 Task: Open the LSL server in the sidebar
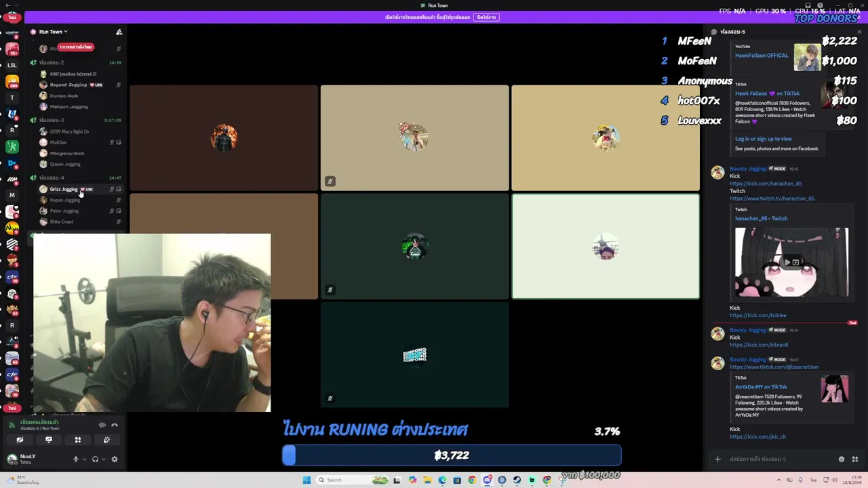pos(12,65)
